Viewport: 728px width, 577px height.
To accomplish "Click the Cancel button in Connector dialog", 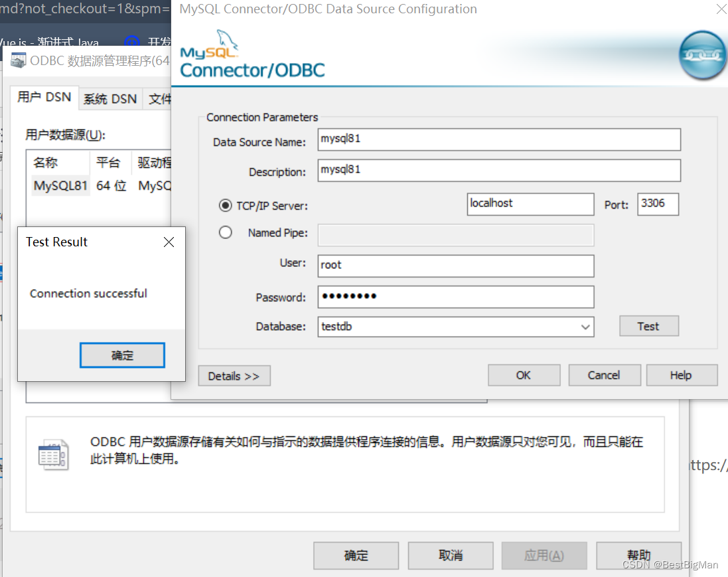I will [x=604, y=375].
